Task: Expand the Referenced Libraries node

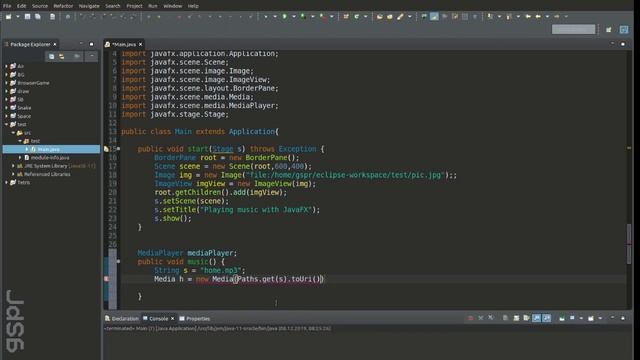Action: (x=13, y=174)
